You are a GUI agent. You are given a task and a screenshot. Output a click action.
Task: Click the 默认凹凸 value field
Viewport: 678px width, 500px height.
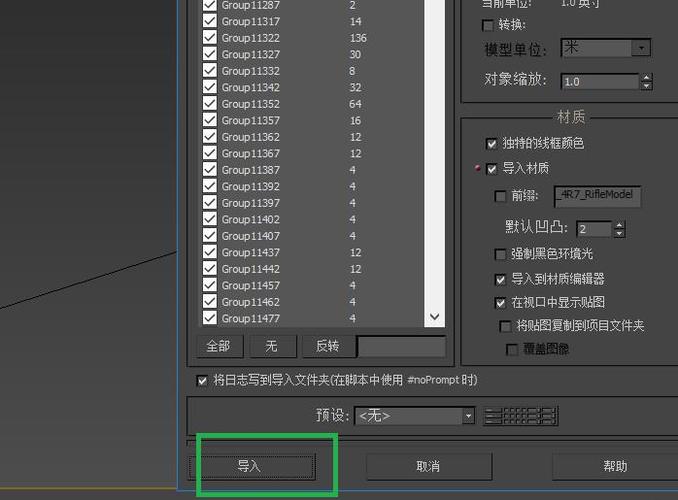point(594,229)
